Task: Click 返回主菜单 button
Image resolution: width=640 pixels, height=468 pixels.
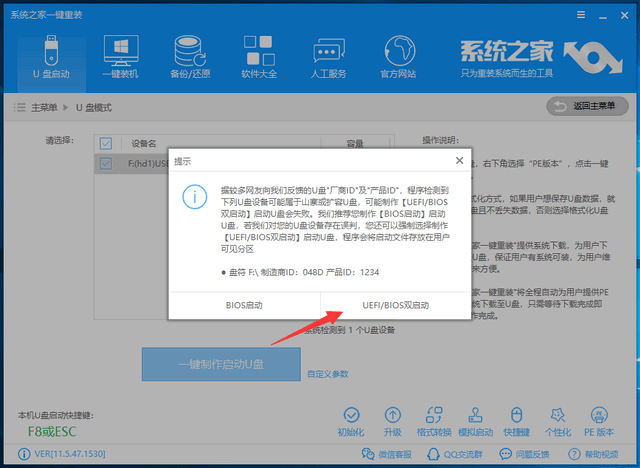Action: (x=587, y=106)
